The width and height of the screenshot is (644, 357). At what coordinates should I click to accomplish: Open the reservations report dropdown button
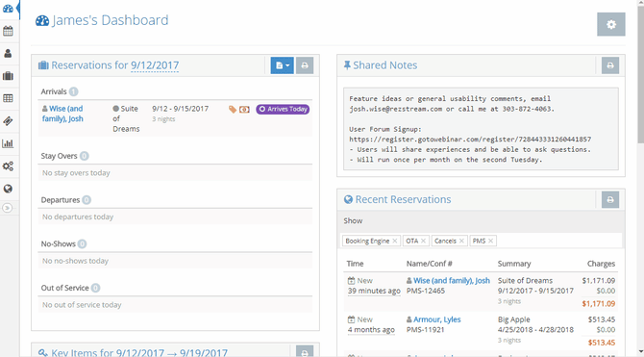point(283,65)
